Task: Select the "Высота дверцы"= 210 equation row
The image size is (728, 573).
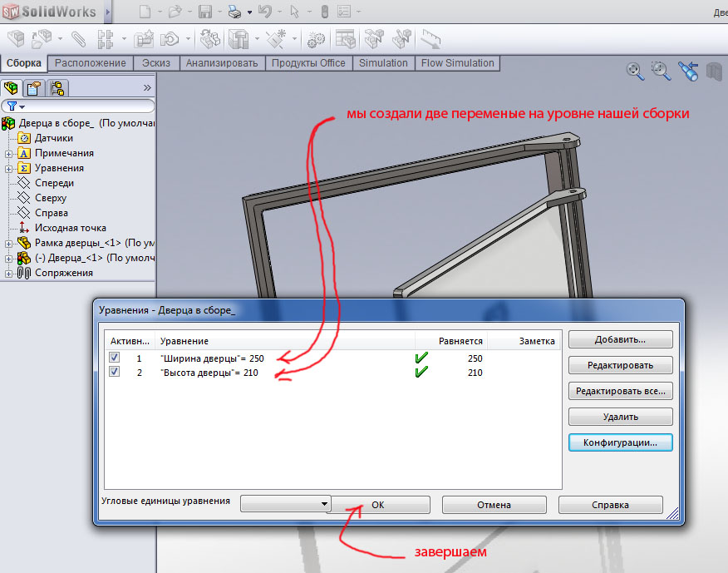Action: tap(209, 373)
